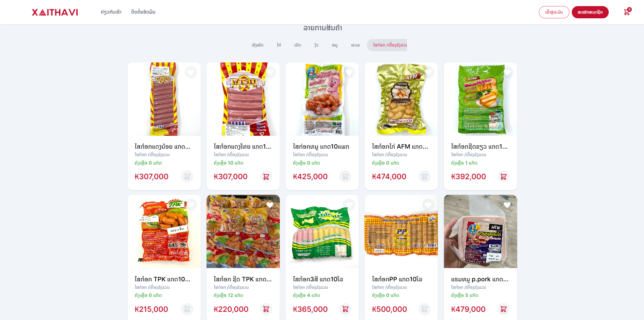Toggle favorite heart on p.pork ham card
Screen dimensions: 644x320
507,205
